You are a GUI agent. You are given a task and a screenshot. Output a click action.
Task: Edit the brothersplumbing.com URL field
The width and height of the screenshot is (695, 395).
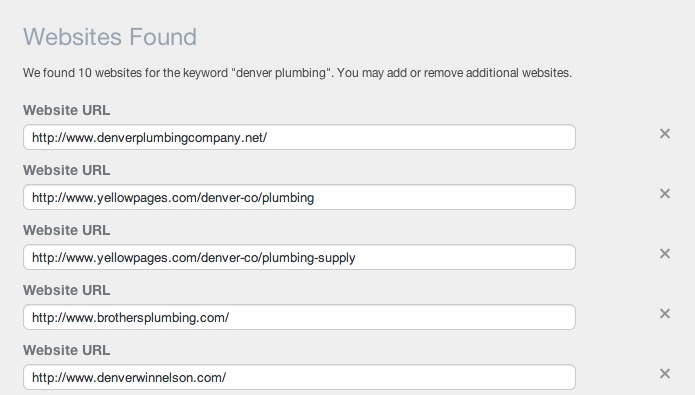tap(299, 317)
